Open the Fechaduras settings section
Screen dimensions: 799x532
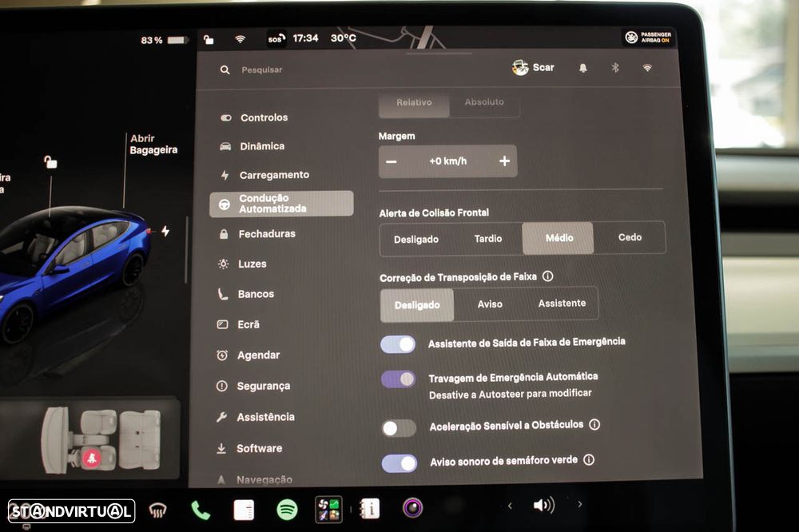point(257,234)
